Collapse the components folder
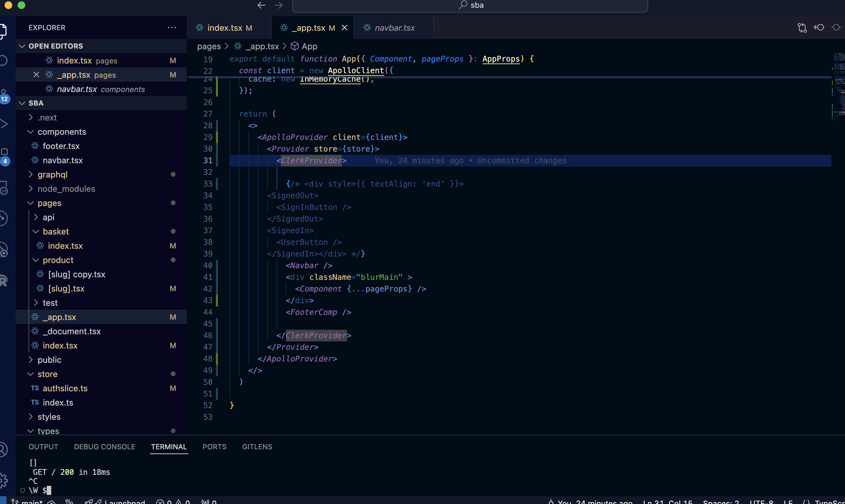 coord(62,132)
